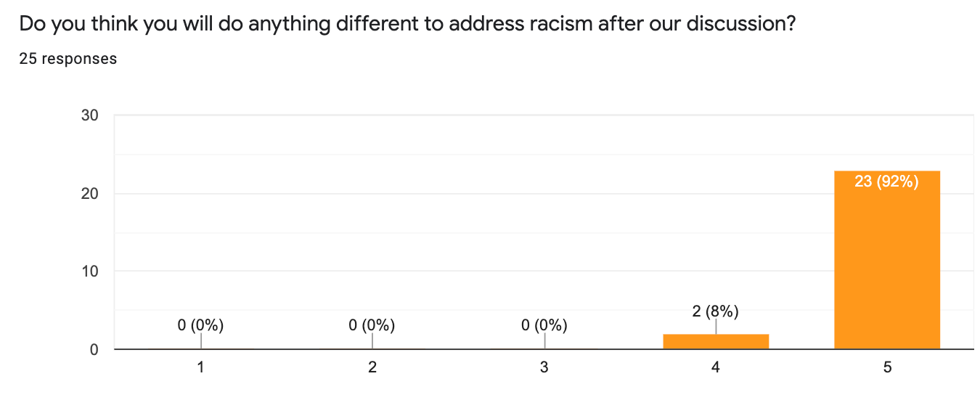980x408 pixels.
Task: Click the "23 (92%)" data label
Action: click(x=887, y=181)
